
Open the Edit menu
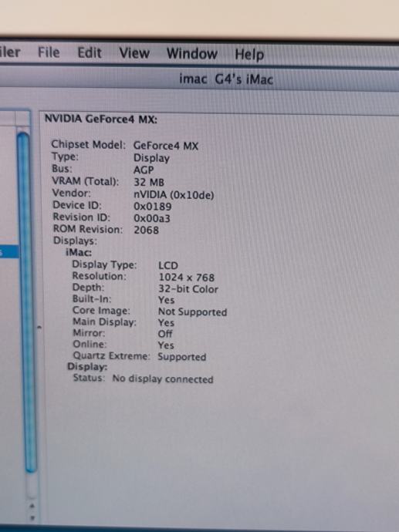click(90, 52)
